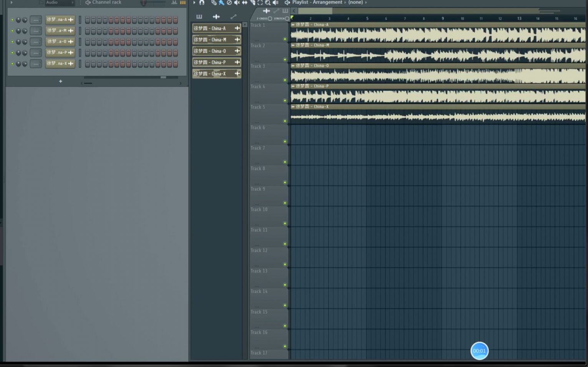Mute Track 1 using its green dot
This screenshot has height=367, width=588.
[x=285, y=39]
